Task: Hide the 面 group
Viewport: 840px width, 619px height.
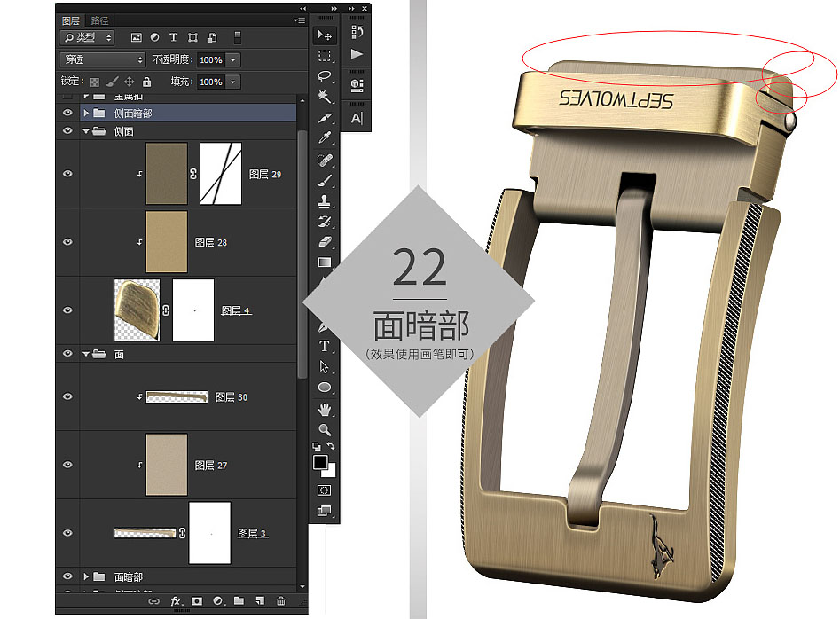Action: (67, 354)
